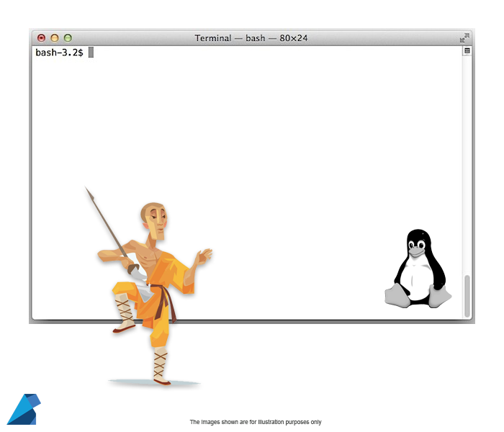Close the Terminal window with red button
The image size is (504, 432).
point(41,38)
